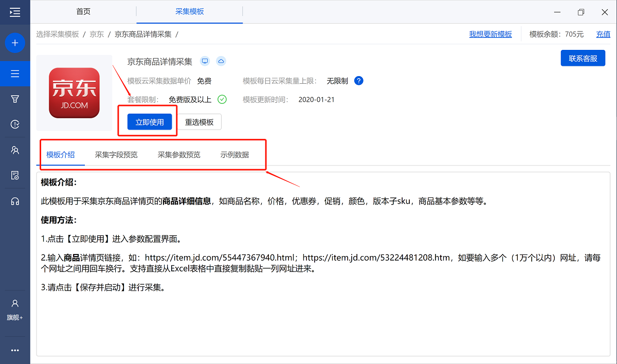Image resolution: width=617 pixels, height=364 pixels.
Task: Click the 联系客服 button
Action: (583, 58)
